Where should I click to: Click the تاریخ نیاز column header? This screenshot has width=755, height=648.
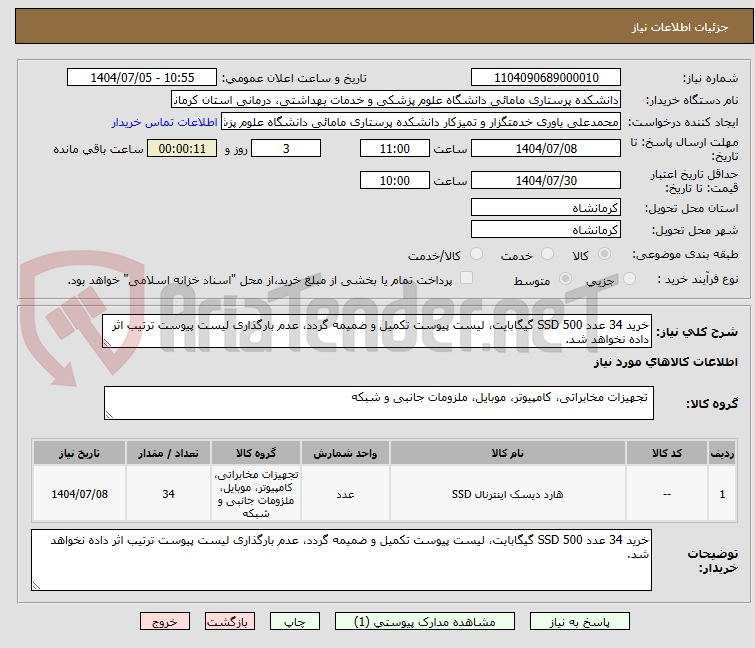[79, 453]
